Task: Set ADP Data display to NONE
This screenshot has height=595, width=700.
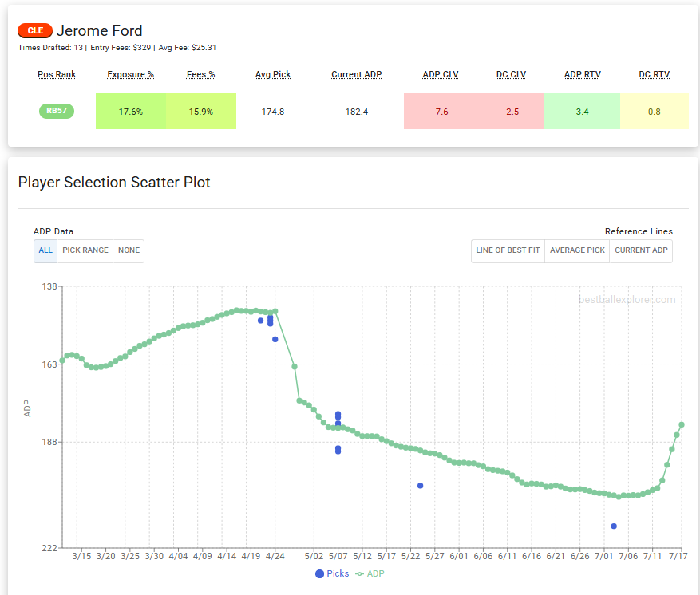Action: 128,250
